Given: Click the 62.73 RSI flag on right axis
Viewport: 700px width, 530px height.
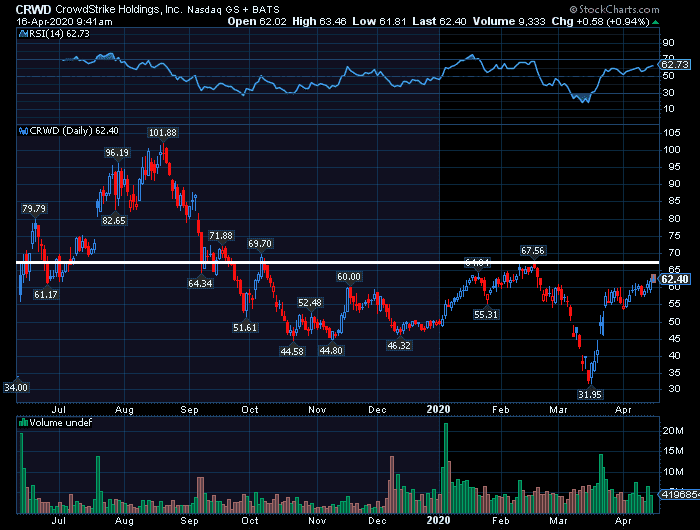Looking at the screenshot, I should (675, 64).
